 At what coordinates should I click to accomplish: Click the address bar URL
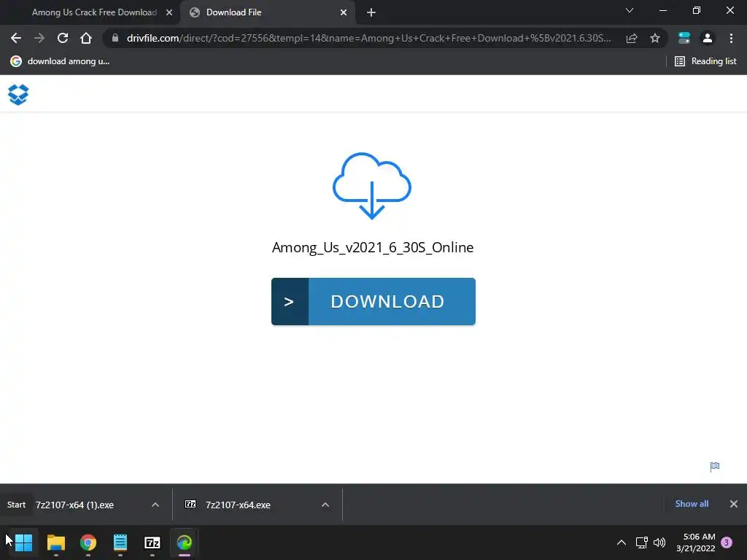(x=368, y=38)
